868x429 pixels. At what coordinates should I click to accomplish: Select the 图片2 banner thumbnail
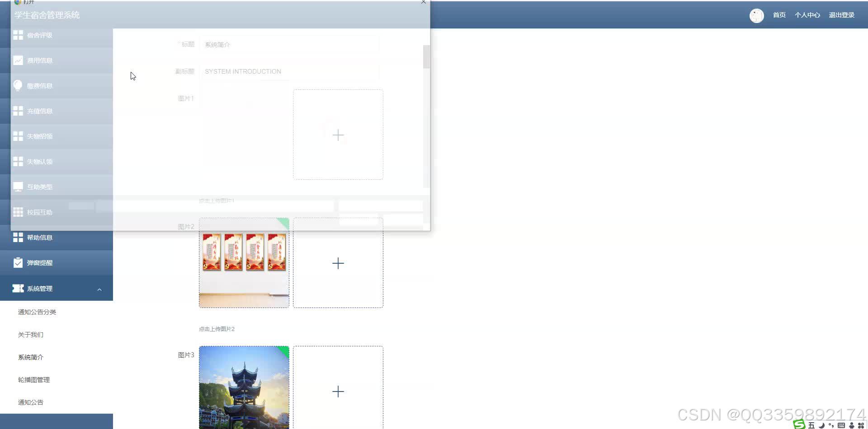click(x=244, y=263)
